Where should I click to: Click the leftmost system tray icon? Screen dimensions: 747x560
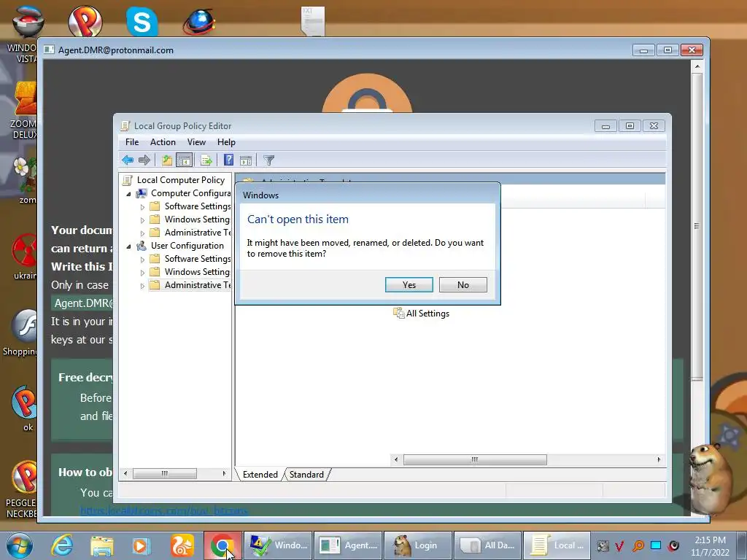(603, 545)
